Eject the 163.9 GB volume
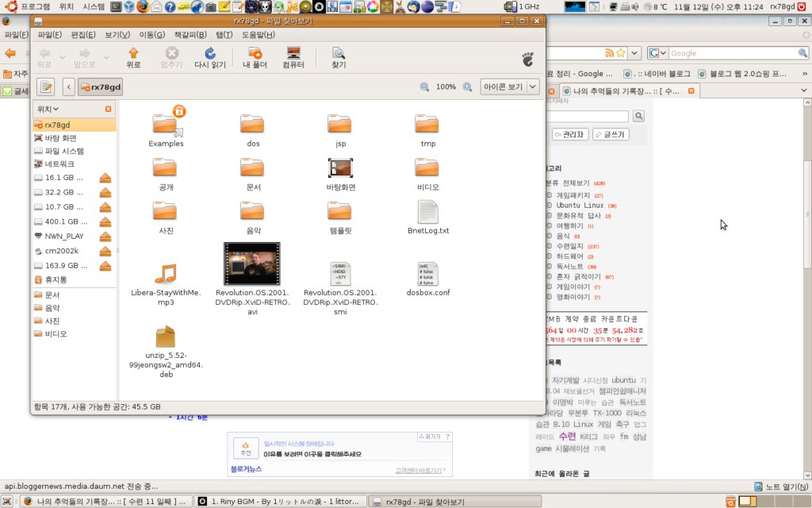The image size is (812, 508). pyautogui.click(x=105, y=266)
